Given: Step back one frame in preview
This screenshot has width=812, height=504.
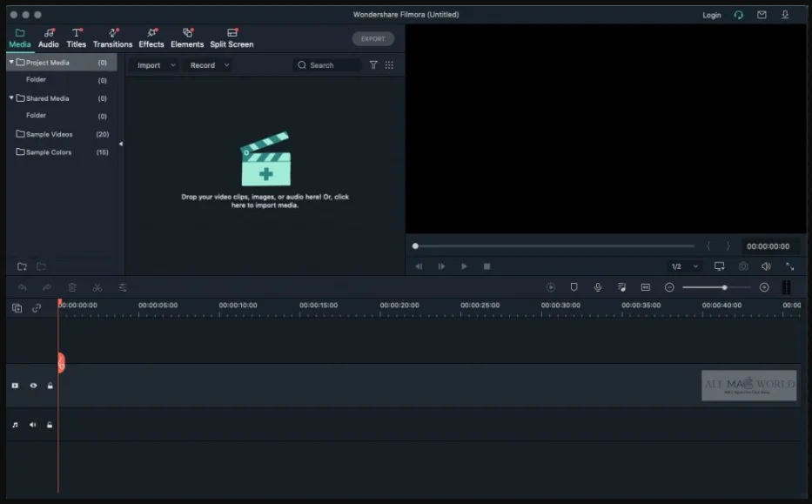Looking at the screenshot, I should point(419,266).
